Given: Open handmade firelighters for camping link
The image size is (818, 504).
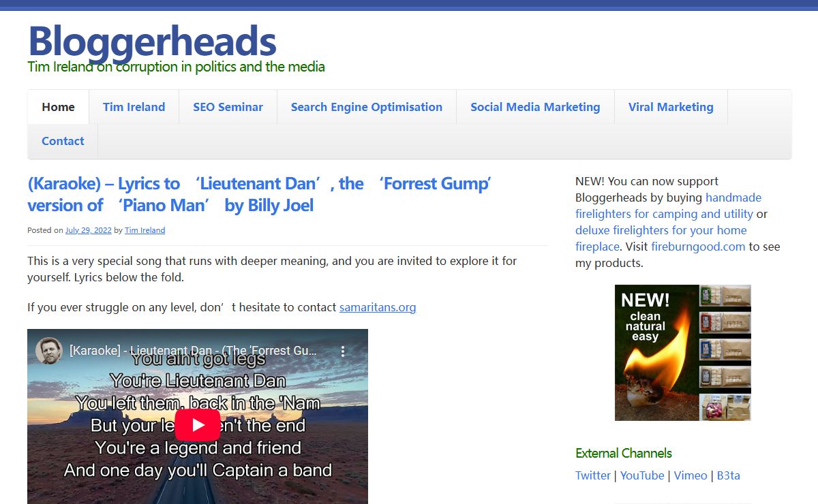Looking at the screenshot, I should (x=668, y=206).
